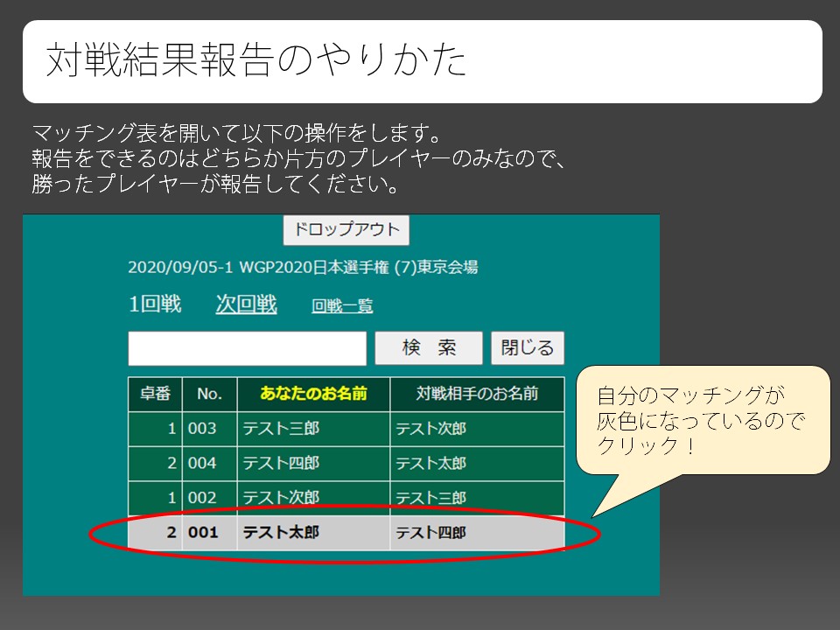The width and height of the screenshot is (840, 630).
Task: Click player name テスト四郎 in row 004
Action: coord(281,463)
